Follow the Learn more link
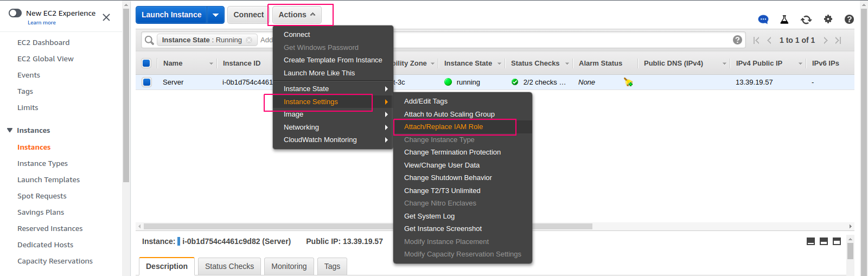This screenshot has height=276, width=868. (42, 23)
